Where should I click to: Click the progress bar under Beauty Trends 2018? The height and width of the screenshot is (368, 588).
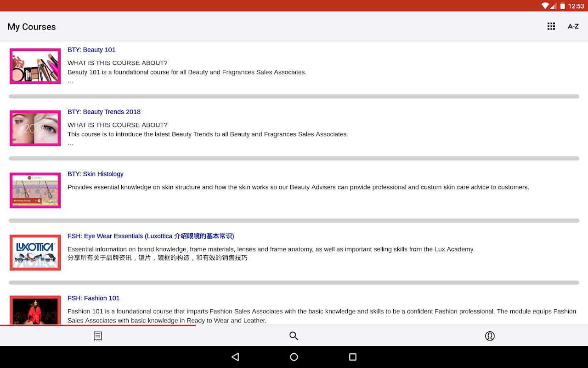click(294, 159)
